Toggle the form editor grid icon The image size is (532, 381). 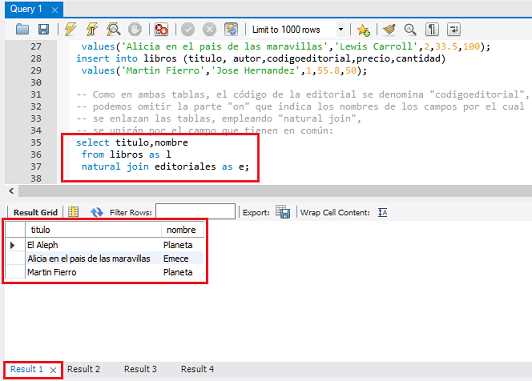click(73, 212)
